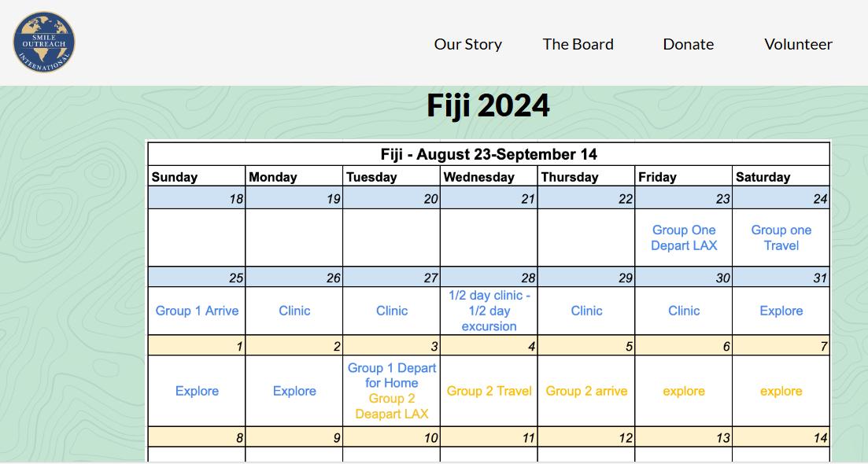The image size is (868, 464).
Task: Select the Wednesday column header
Action: (x=478, y=177)
